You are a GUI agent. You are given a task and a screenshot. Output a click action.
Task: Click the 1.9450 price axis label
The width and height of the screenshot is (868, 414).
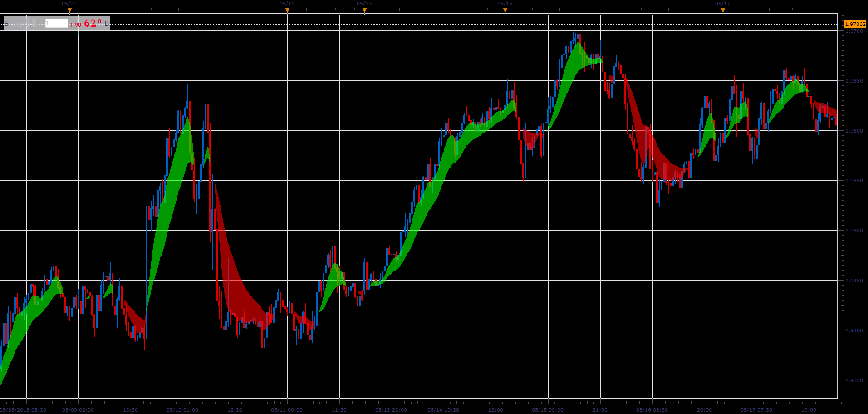(854, 281)
